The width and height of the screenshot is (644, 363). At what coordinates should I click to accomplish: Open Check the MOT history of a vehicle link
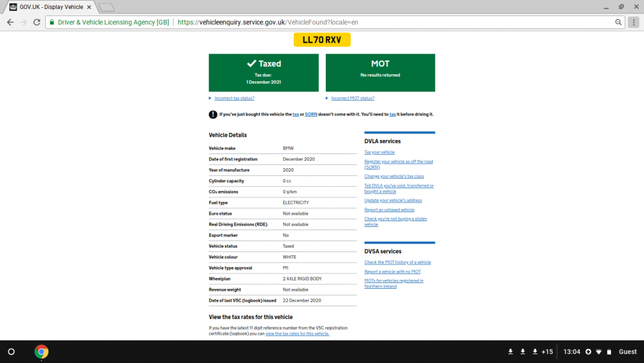pos(397,262)
